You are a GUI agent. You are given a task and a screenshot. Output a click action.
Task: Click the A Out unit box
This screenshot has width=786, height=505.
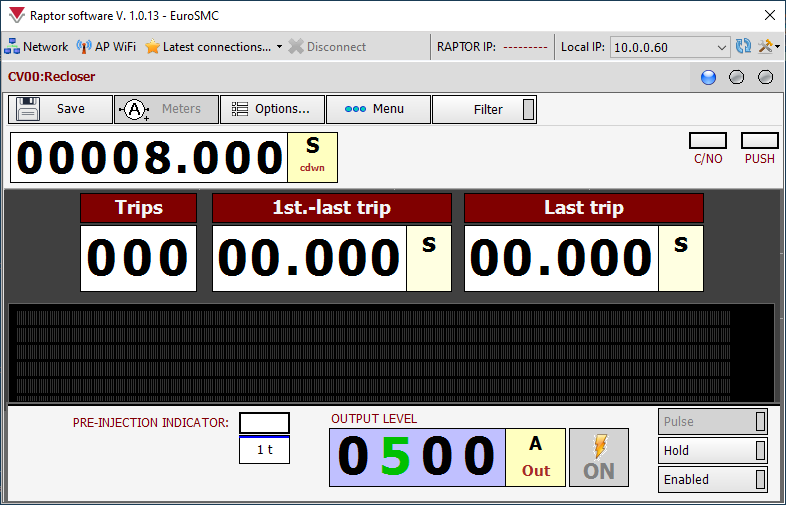(535, 457)
